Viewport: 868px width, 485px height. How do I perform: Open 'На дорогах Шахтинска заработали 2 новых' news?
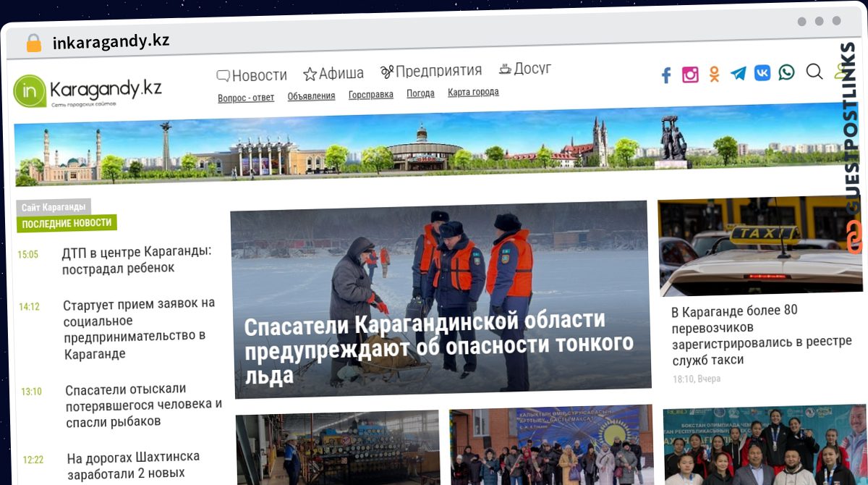coord(134,465)
